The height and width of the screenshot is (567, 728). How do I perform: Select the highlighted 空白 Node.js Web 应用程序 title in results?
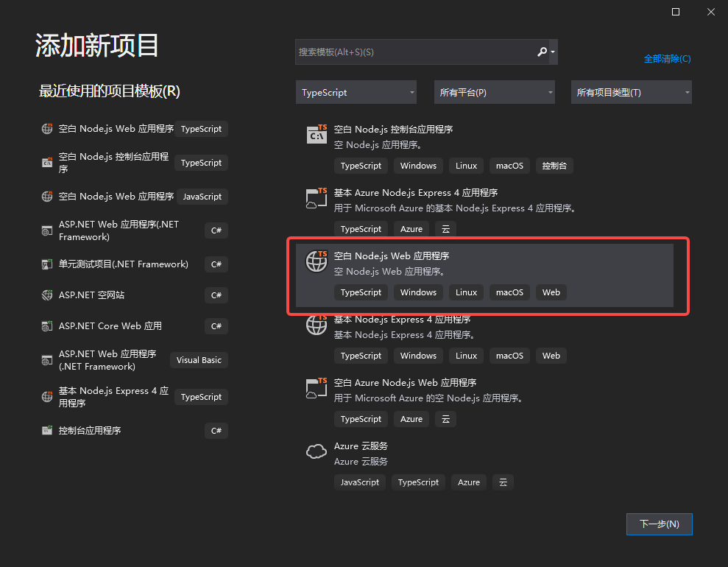[x=392, y=256]
